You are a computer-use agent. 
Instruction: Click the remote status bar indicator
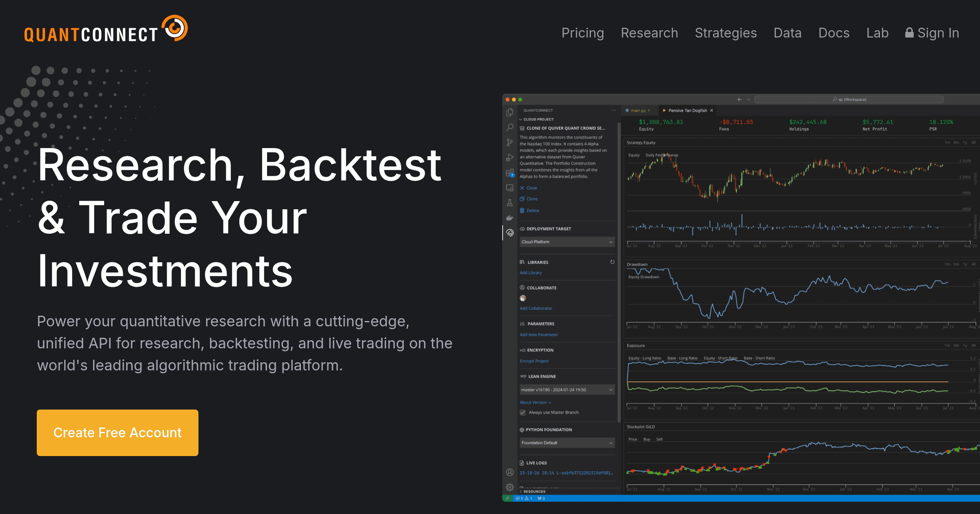coord(507,498)
